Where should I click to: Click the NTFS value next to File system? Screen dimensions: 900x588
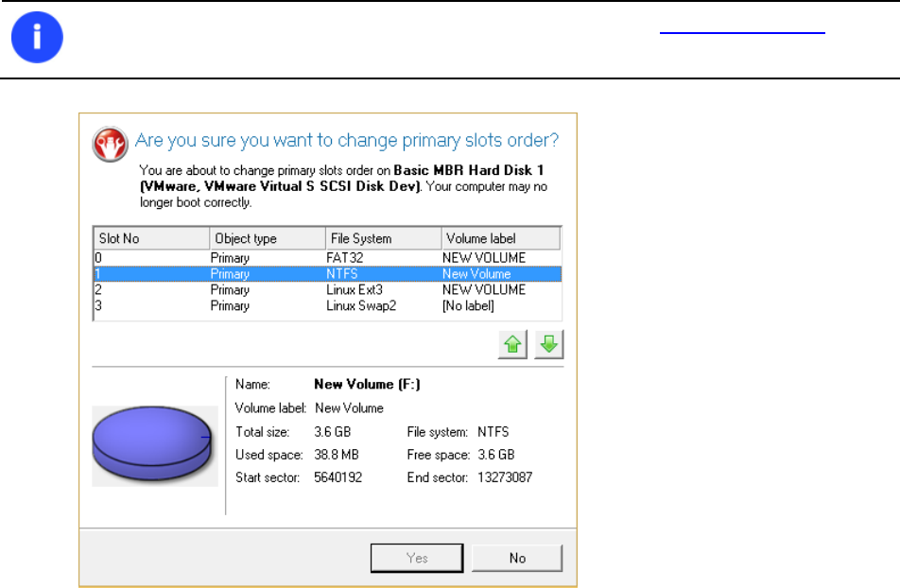493,432
